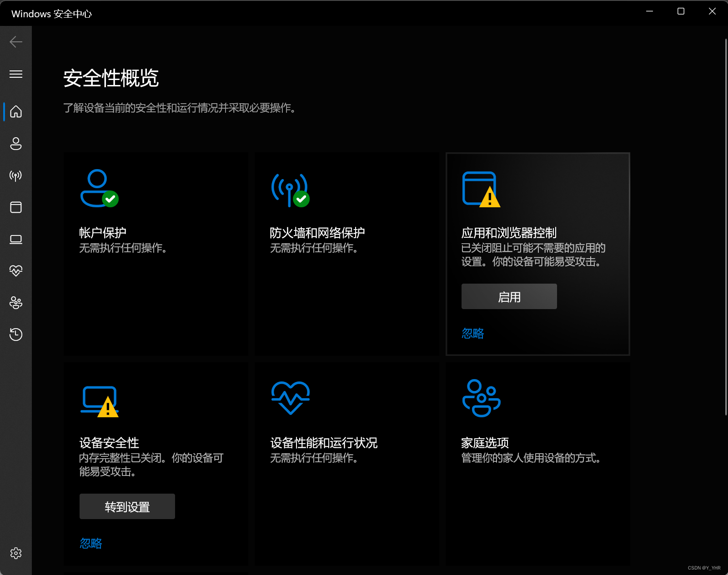728x575 pixels.
Task: Open Protection history from the sidebar
Action: (x=16, y=335)
